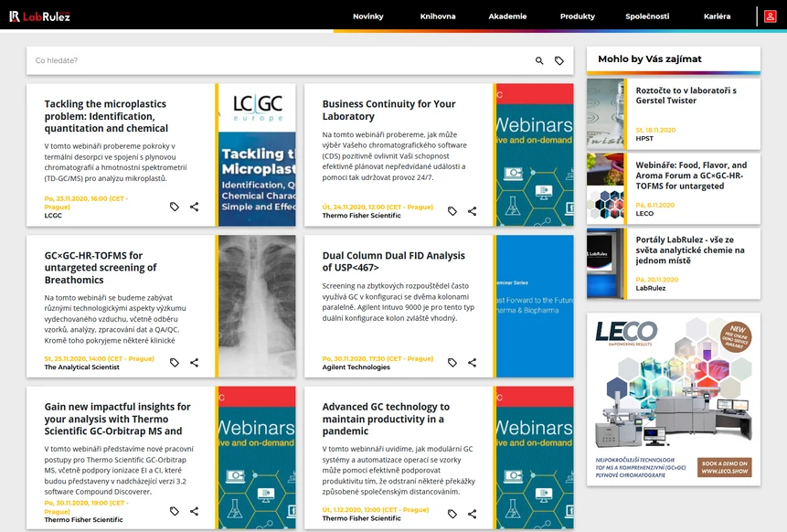The width and height of the screenshot is (787, 532).
Task: Open 'Dual Column Dual FID Analysis' title
Action: [393, 261]
